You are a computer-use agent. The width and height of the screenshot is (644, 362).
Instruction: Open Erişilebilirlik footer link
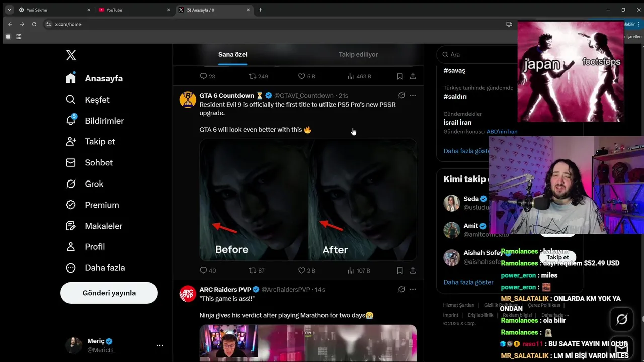(480, 315)
